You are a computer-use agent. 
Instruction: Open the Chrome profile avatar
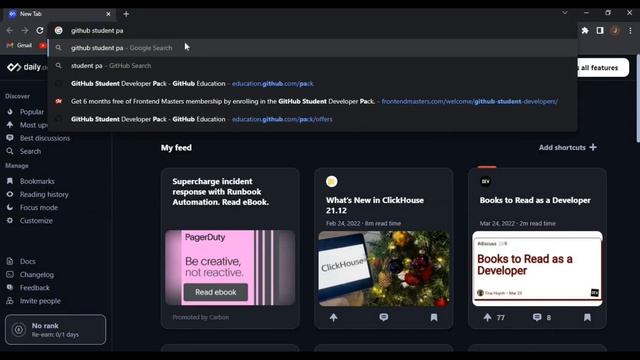615,31
